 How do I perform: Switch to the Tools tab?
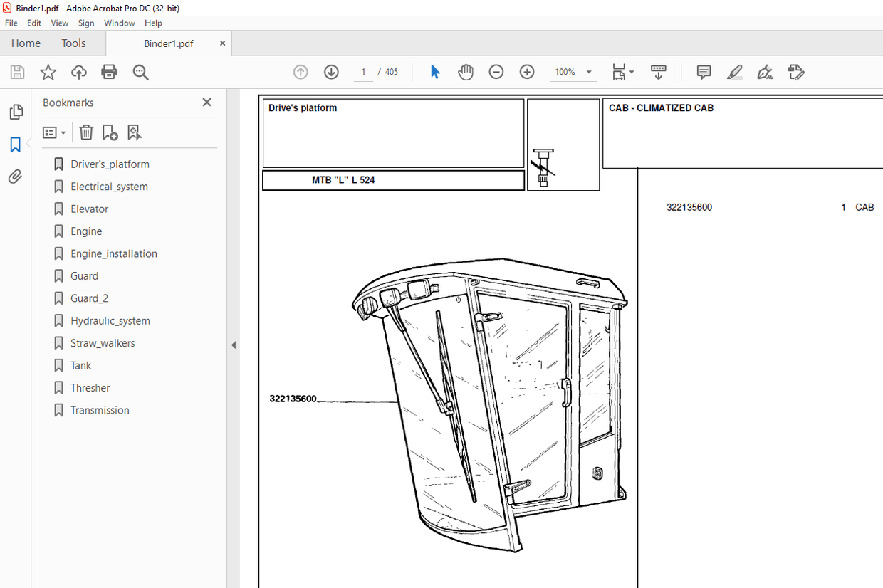coord(73,43)
